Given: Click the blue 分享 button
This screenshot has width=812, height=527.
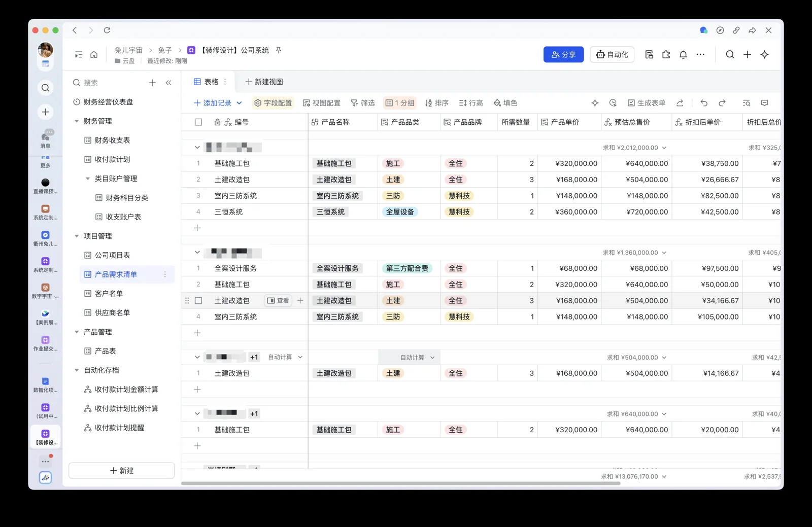Looking at the screenshot, I should coord(563,55).
